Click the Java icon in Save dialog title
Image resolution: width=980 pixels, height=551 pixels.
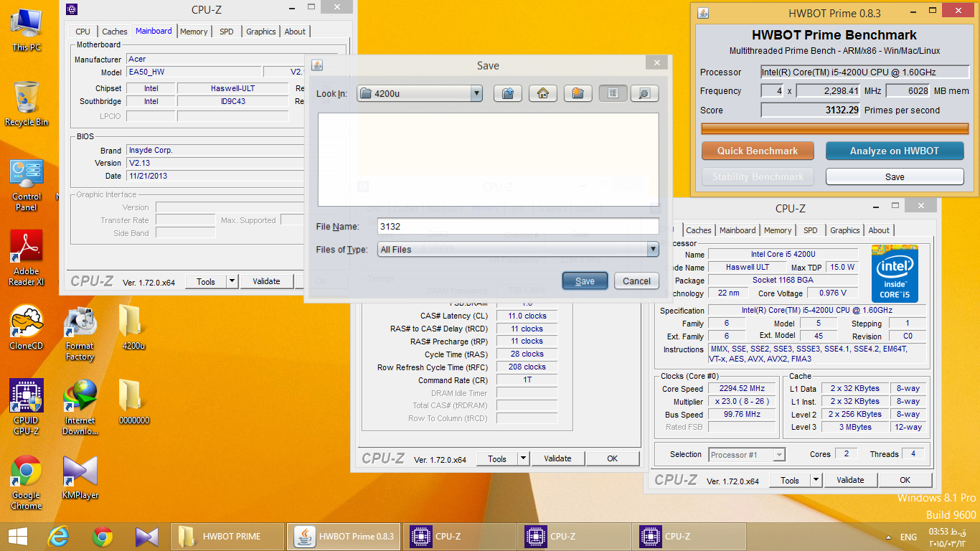click(x=316, y=65)
